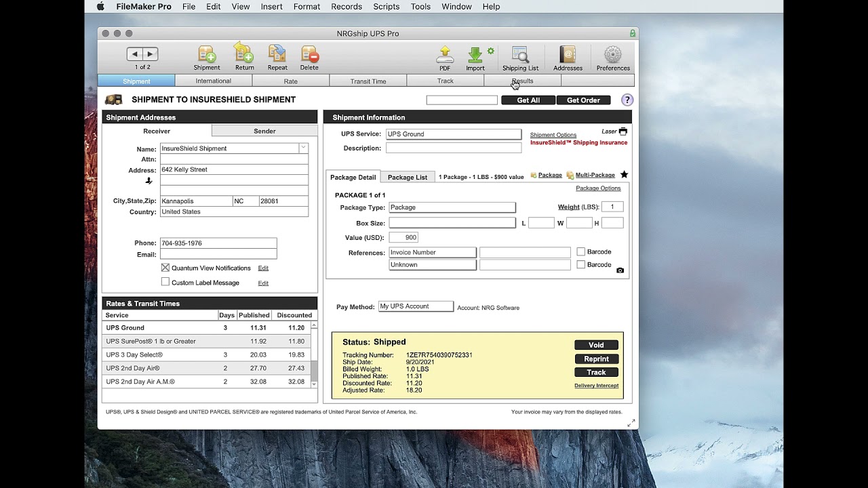
Task: Click the expand window arrows icon
Action: point(631,423)
